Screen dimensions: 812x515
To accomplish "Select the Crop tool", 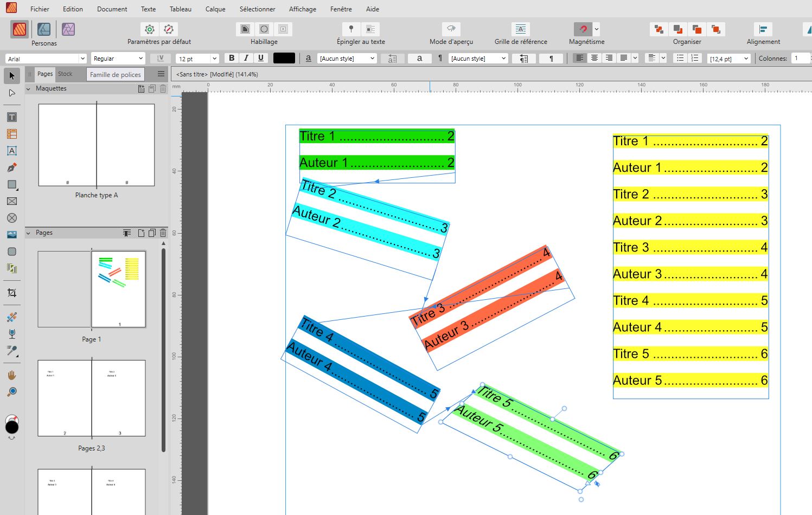I will [x=12, y=293].
